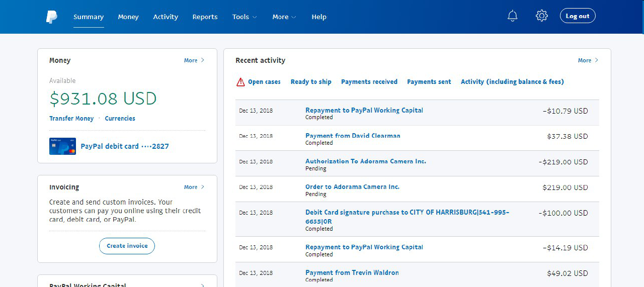Show Payments received activity
The height and width of the screenshot is (287, 644).
pos(369,82)
